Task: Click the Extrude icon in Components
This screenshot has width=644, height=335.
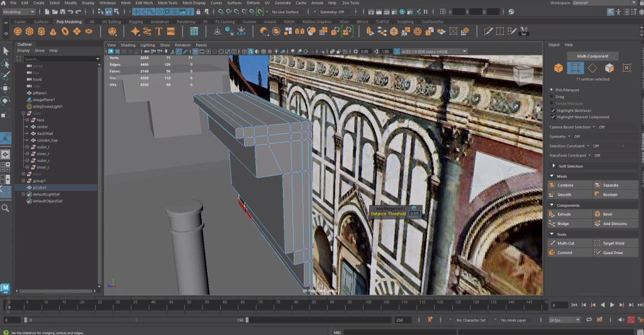Action: tap(552, 214)
